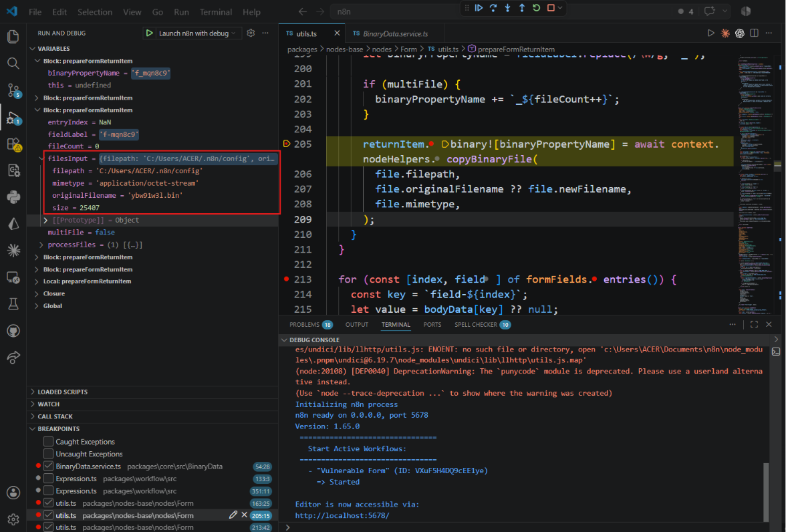
Task: Open the File menu
Action: pos(35,11)
